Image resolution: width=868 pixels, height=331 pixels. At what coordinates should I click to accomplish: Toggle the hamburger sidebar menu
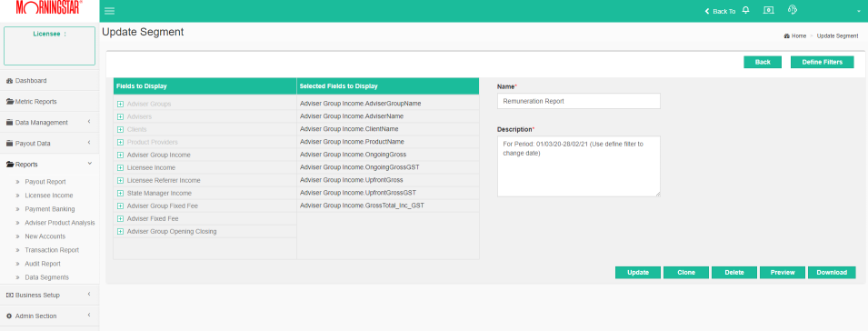pyautogui.click(x=110, y=11)
